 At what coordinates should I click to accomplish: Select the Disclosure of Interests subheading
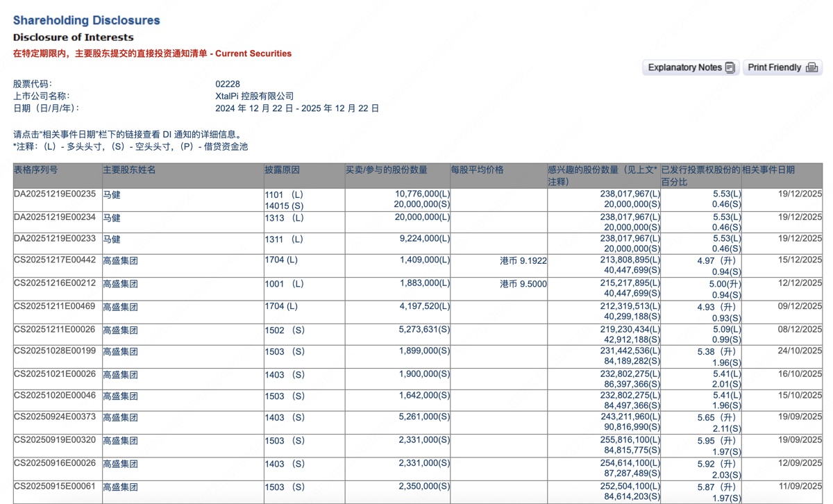point(74,37)
